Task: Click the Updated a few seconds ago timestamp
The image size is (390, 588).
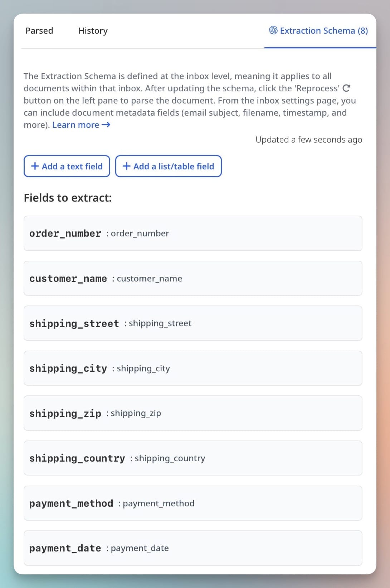Action: click(x=309, y=140)
